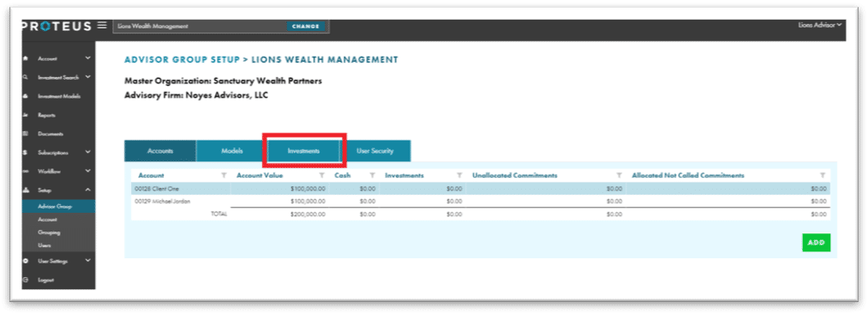Expand the Investment Search sidebar menu
868x314 pixels.
coord(87,77)
